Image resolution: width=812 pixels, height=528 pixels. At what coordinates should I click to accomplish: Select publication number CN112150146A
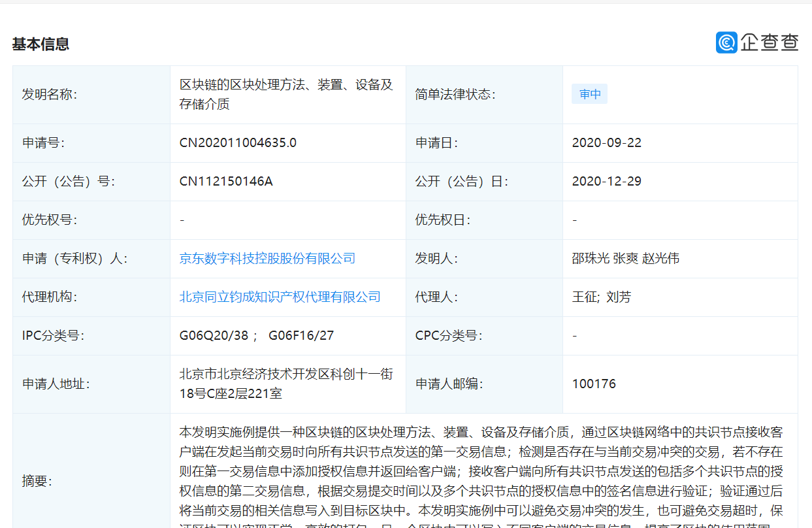(x=226, y=181)
